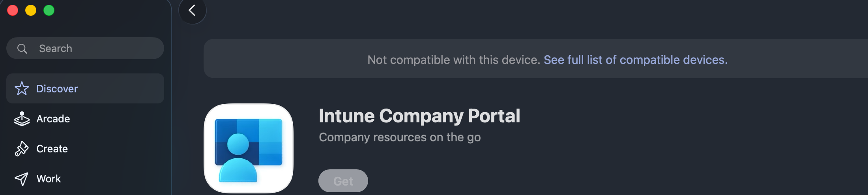
Task: Click the Discover star icon
Action: tap(22, 88)
